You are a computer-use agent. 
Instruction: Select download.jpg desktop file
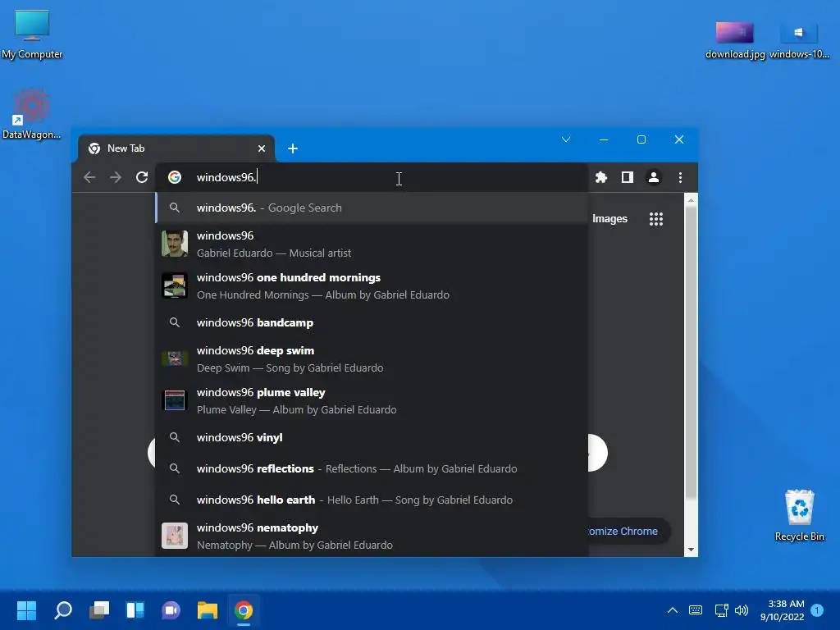click(x=735, y=41)
